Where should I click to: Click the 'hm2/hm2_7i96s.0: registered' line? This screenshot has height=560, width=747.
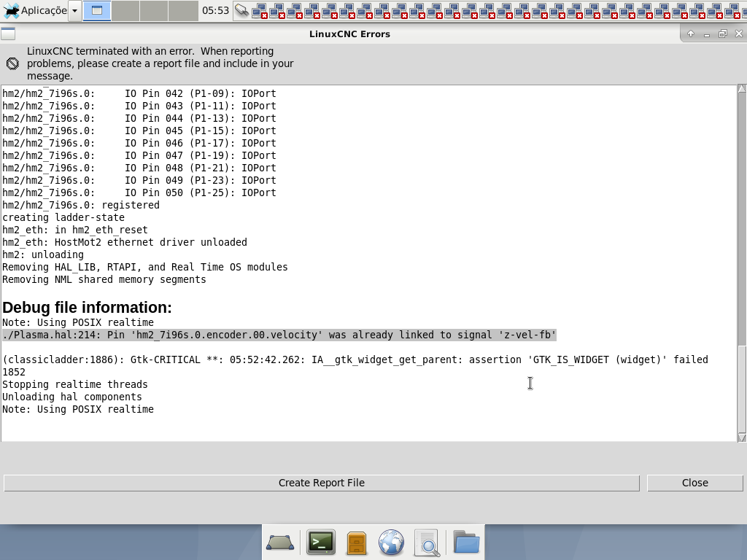[81, 205]
